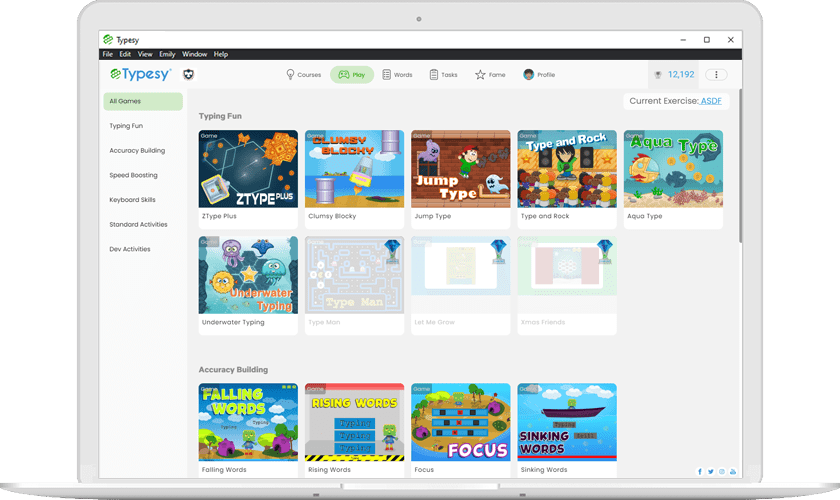
Task: Click the trophy points icon
Action: tap(658, 74)
